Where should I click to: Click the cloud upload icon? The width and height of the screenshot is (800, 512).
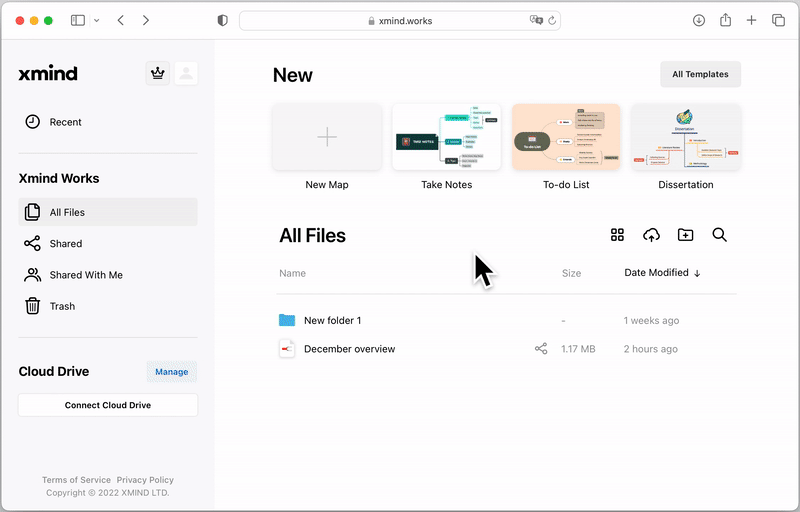point(652,235)
